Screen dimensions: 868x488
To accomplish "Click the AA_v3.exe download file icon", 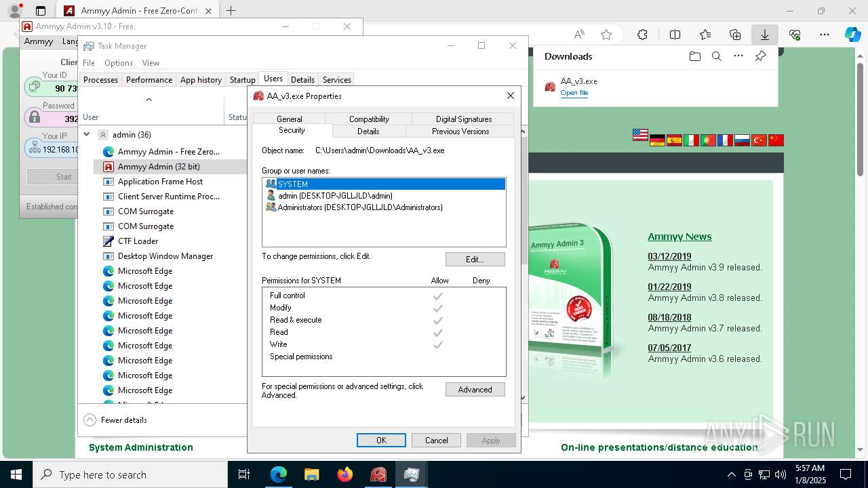I will click(x=550, y=87).
